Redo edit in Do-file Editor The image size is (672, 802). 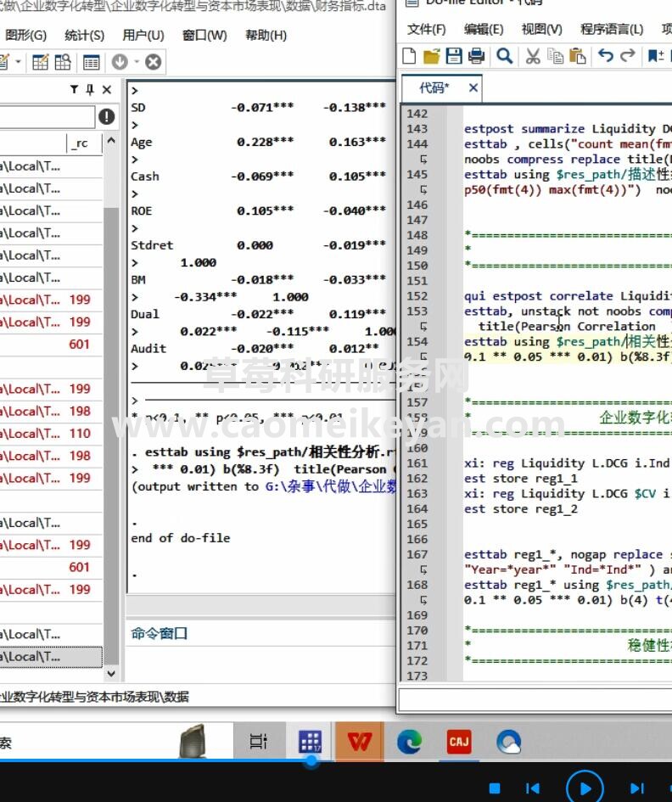point(628,55)
